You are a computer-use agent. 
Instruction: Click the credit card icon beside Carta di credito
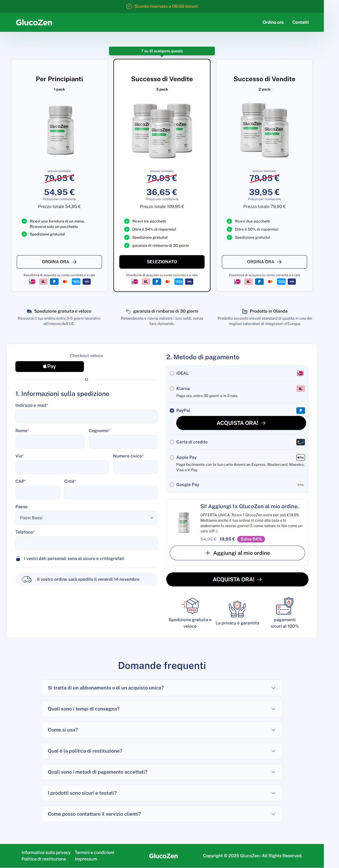point(300,442)
